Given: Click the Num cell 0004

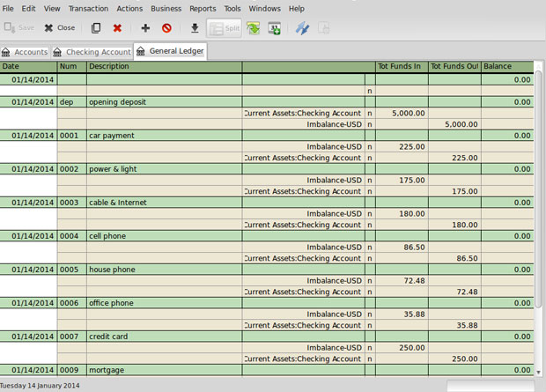Looking at the screenshot, I should tap(71, 236).
